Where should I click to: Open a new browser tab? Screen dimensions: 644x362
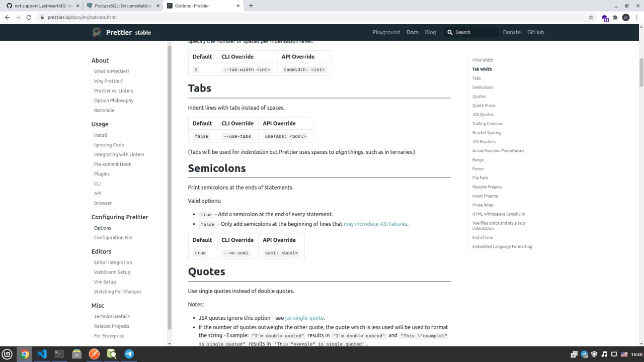(251, 6)
